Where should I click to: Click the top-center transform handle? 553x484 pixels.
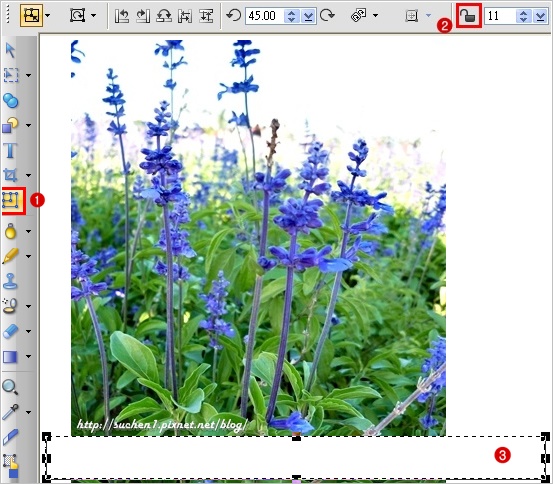(297, 437)
